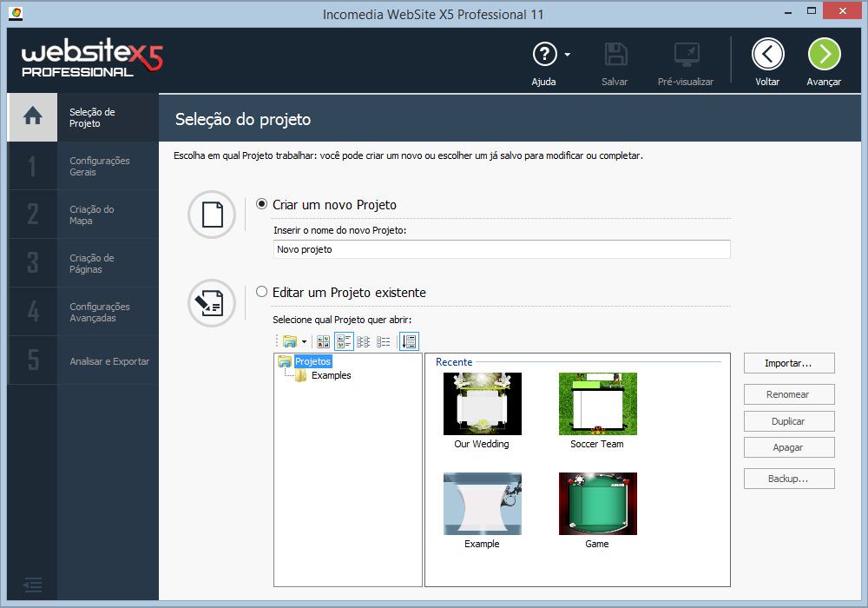Click the Duplicar button
Viewport: 868px width, 608px height.
(789, 421)
